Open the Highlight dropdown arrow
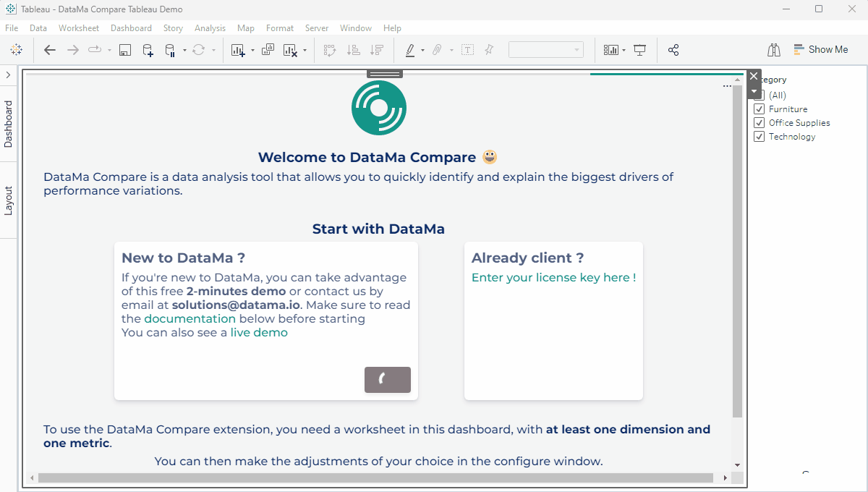 click(422, 51)
